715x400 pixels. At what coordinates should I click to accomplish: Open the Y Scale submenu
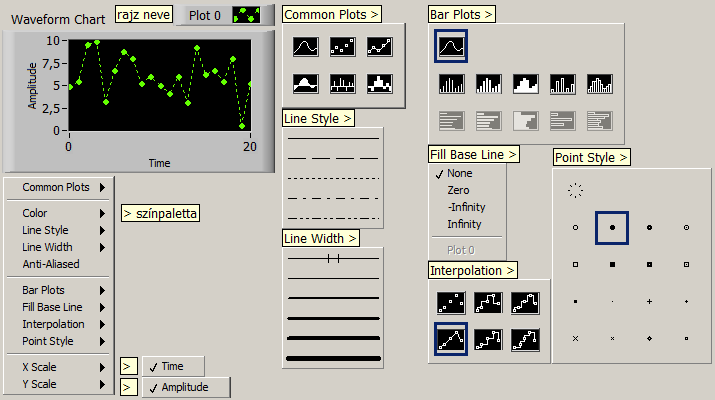tap(58, 384)
